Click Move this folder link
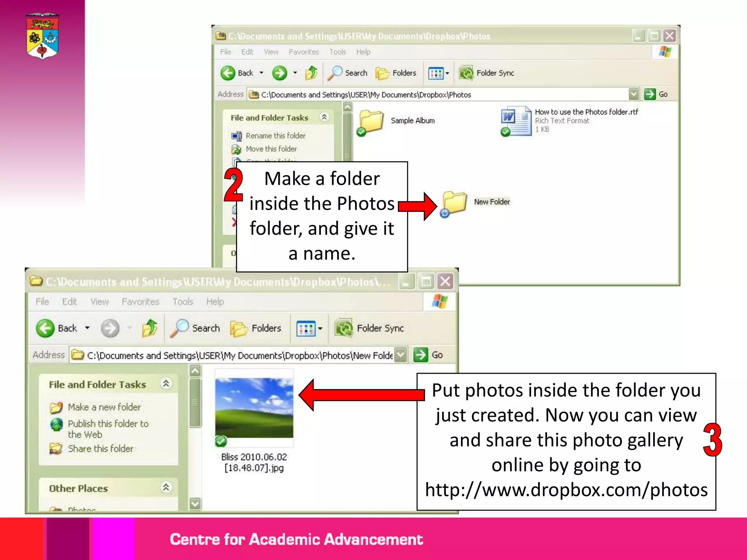The image size is (747, 560). (x=271, y=149)
